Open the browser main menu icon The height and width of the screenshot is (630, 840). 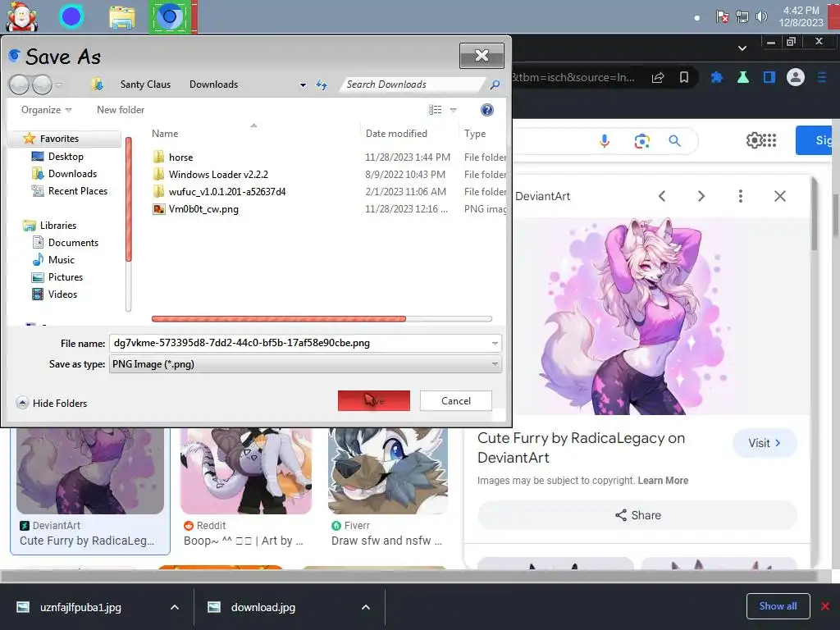click(822, 78)
